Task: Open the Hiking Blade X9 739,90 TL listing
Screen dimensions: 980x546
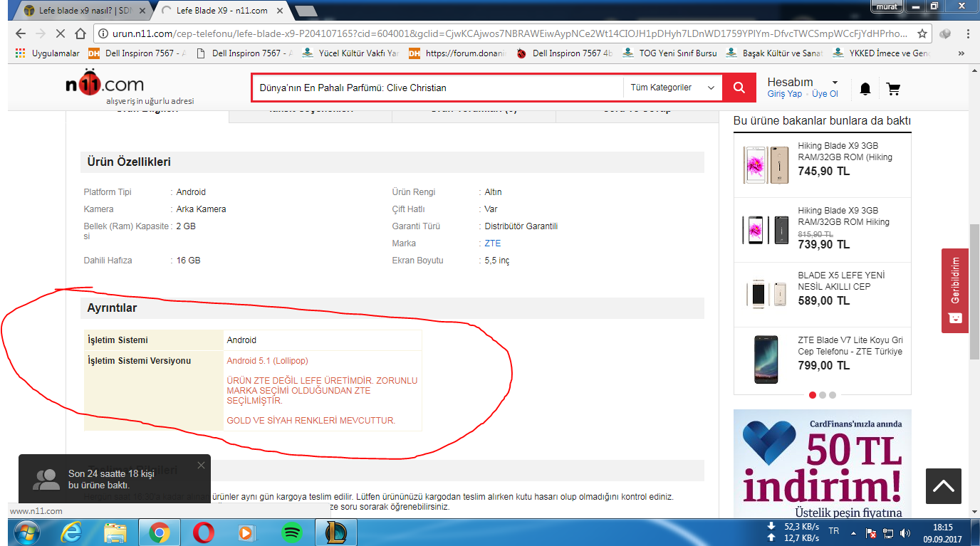Action: (823, 230)
